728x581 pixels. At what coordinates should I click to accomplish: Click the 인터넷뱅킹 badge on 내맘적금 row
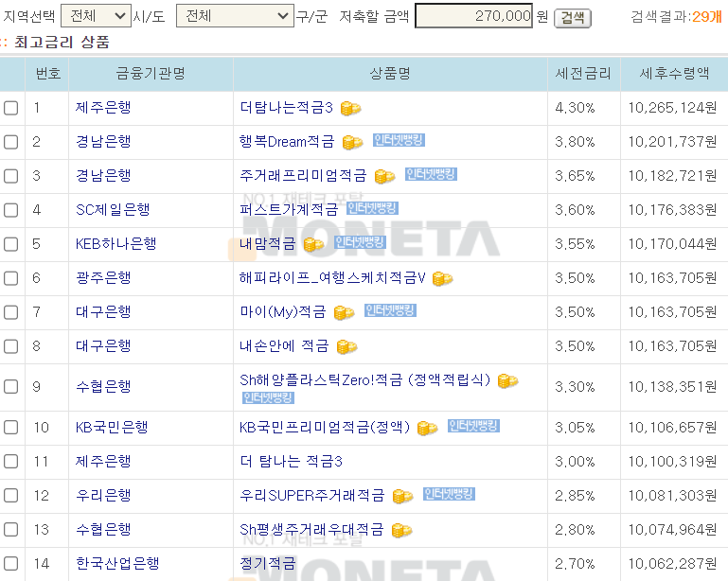[x=360, y=242]
